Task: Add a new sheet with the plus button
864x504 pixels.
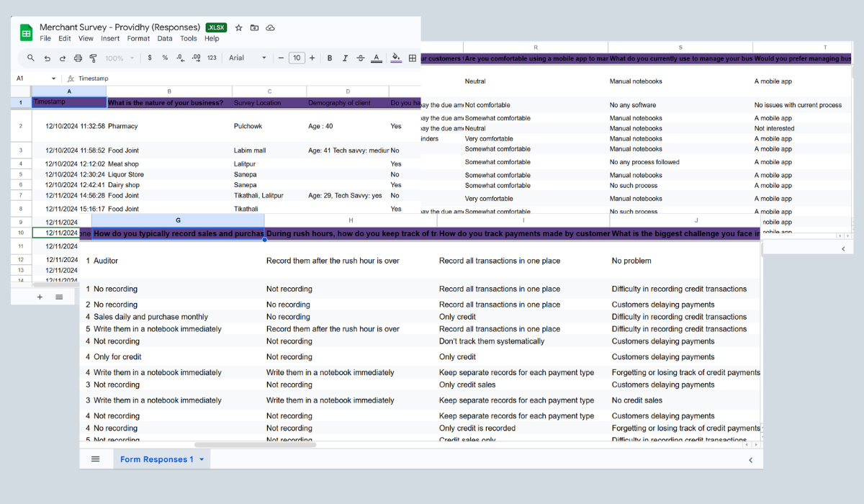Action: pyautogui.click(x=40, y=296)
